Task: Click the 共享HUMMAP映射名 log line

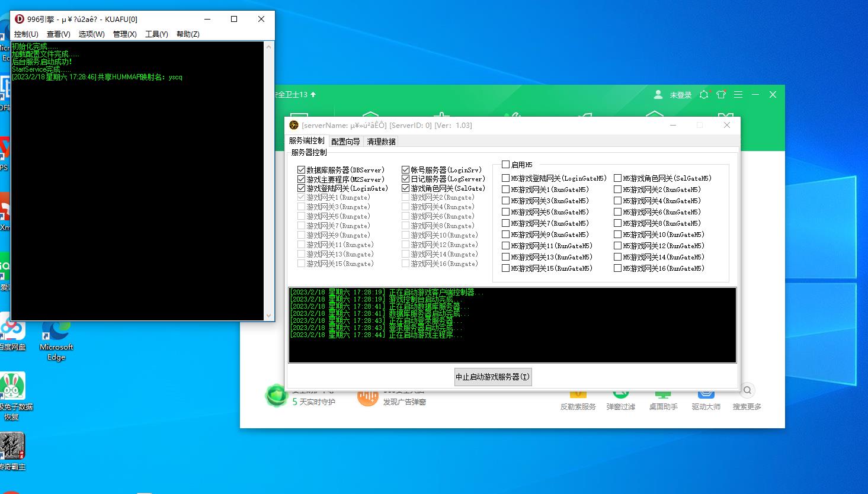Action: (97, 77)
